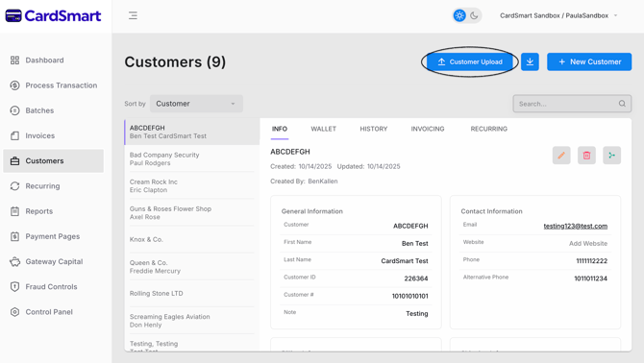Viewport: 644px width, 363px height.
Task: Click Last Name value CardSmart Test
Action: [x=405, y=261]
